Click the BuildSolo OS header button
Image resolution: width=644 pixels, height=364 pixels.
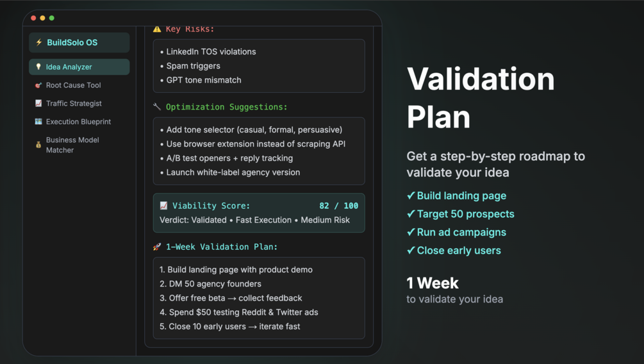coord(79,42)
